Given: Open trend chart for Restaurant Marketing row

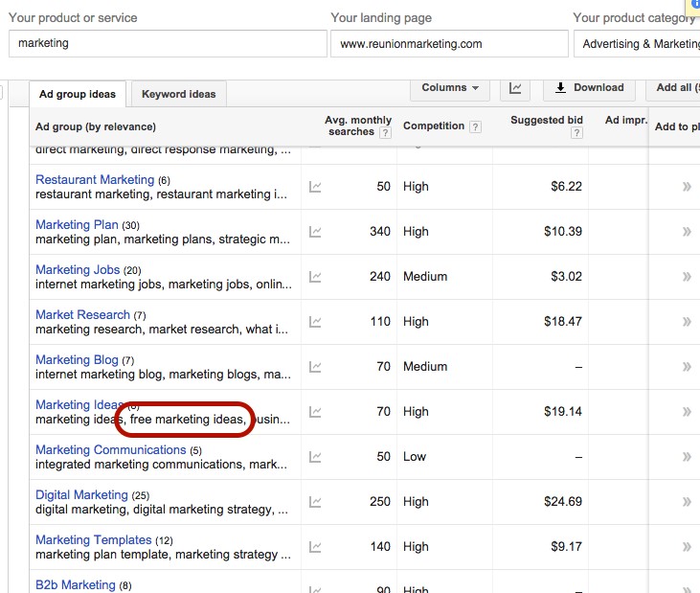Looking at the screenshot, I should [x=315, y=187].
